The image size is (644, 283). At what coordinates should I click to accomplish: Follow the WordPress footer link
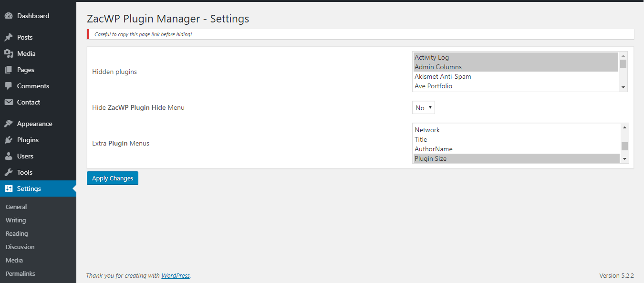tap(176, 275)
